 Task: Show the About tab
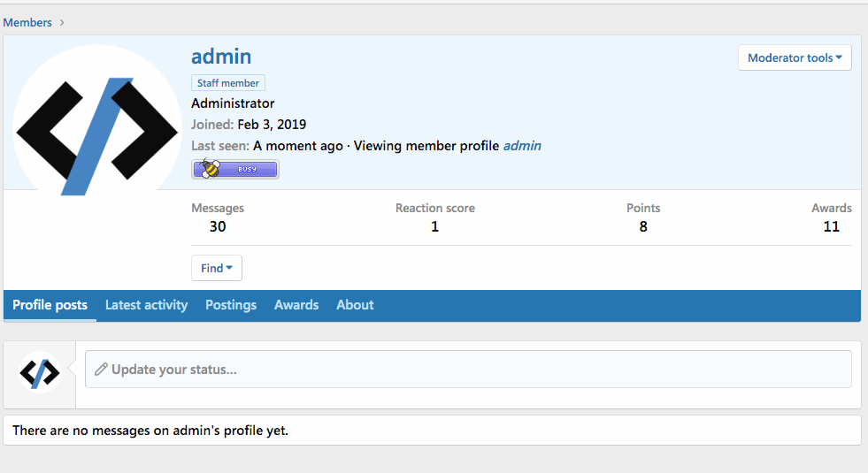355,305
